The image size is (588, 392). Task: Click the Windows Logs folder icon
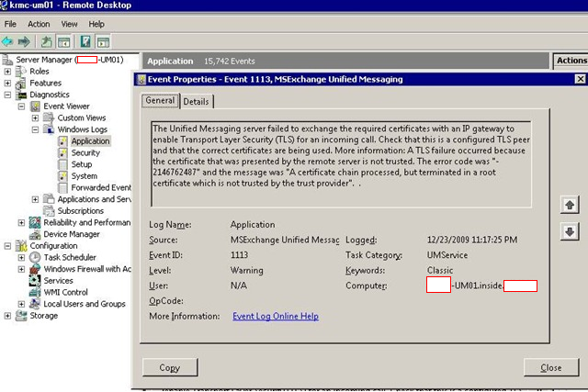point(49,129)
